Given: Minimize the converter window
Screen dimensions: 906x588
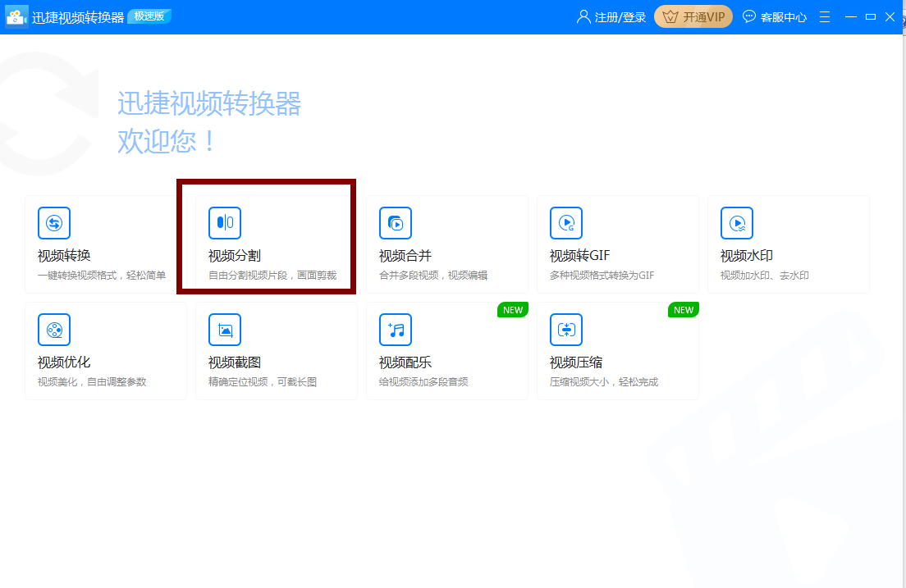Looking at the screenshot, I should pos(850,16).
